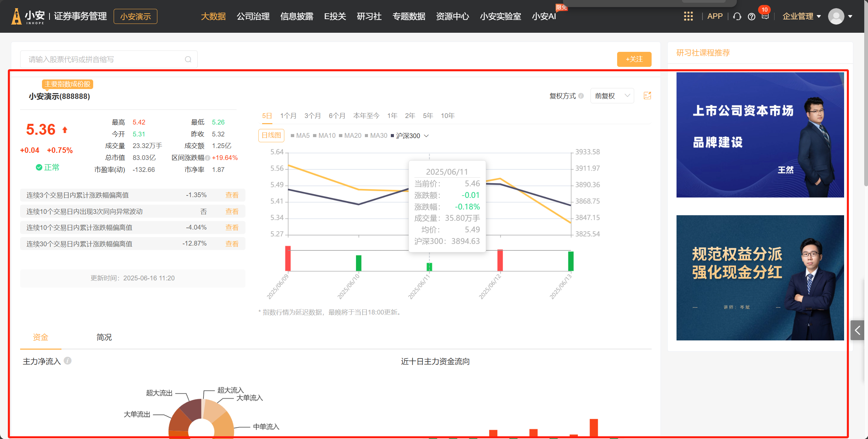Open the 大数据 menu
This screenshot has width=868, height=439.
[213, 16]
